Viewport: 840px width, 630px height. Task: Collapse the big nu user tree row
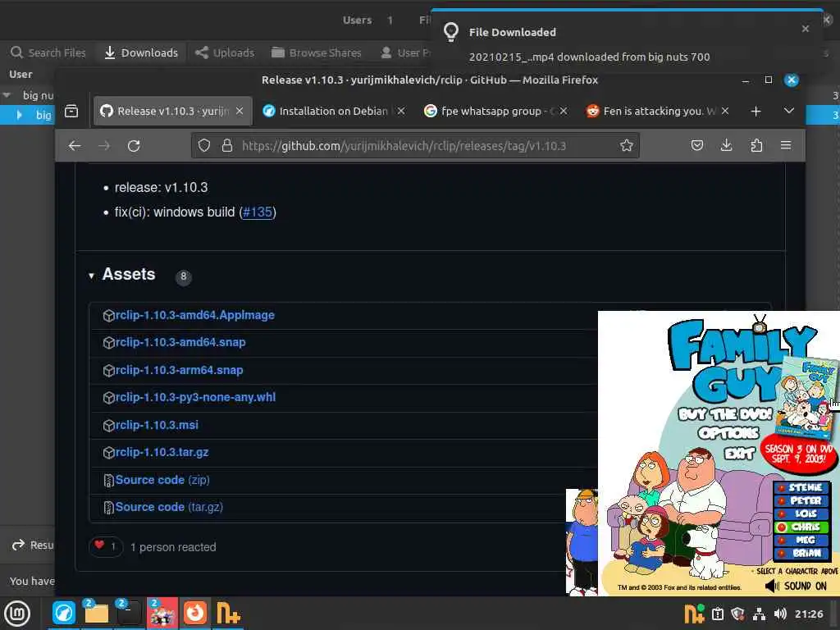(7, 95)
